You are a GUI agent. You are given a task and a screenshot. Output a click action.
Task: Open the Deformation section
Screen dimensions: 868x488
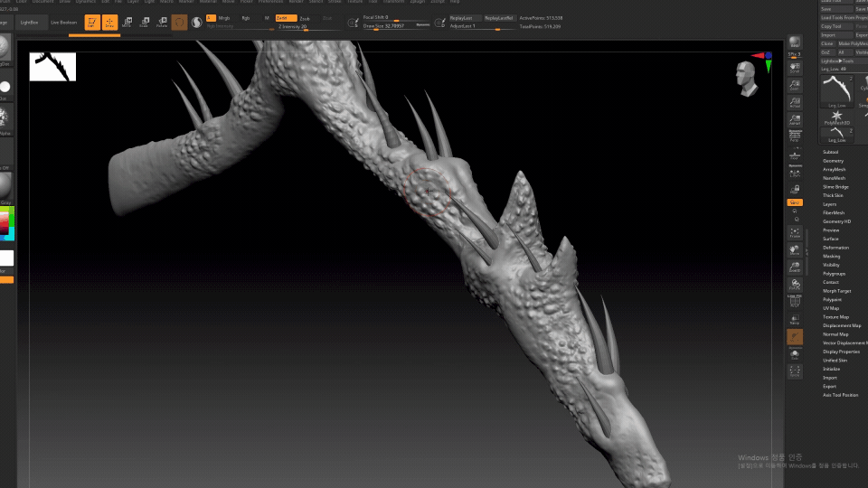(x=835, y=248)
